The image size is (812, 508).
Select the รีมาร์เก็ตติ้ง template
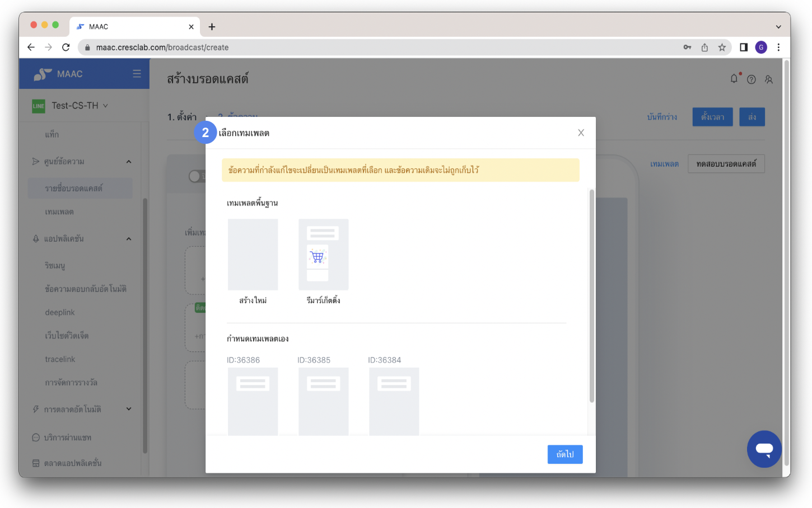[x=323, y=255]
